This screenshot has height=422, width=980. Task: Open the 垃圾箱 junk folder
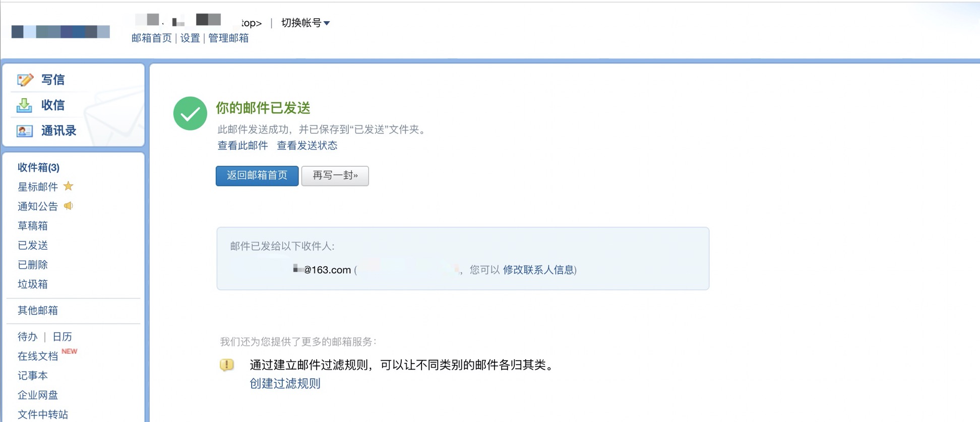(x=32, y=284)
